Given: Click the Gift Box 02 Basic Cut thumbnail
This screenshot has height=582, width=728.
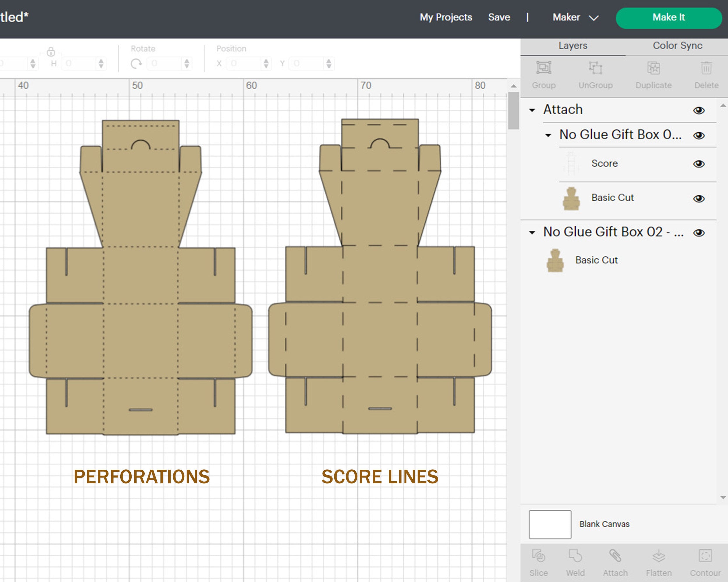Looking at the screenshot, I should (555, 260).
